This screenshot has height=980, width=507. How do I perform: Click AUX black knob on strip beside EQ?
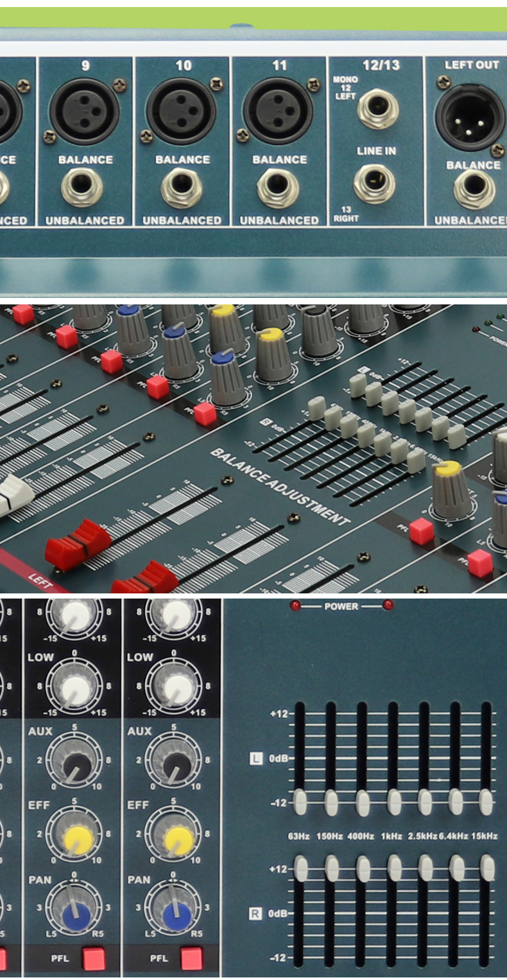[x=173, y=761]
